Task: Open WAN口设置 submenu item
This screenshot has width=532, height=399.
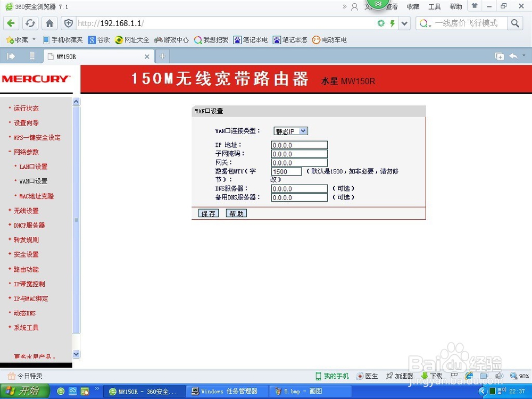Action: [33, 181]
